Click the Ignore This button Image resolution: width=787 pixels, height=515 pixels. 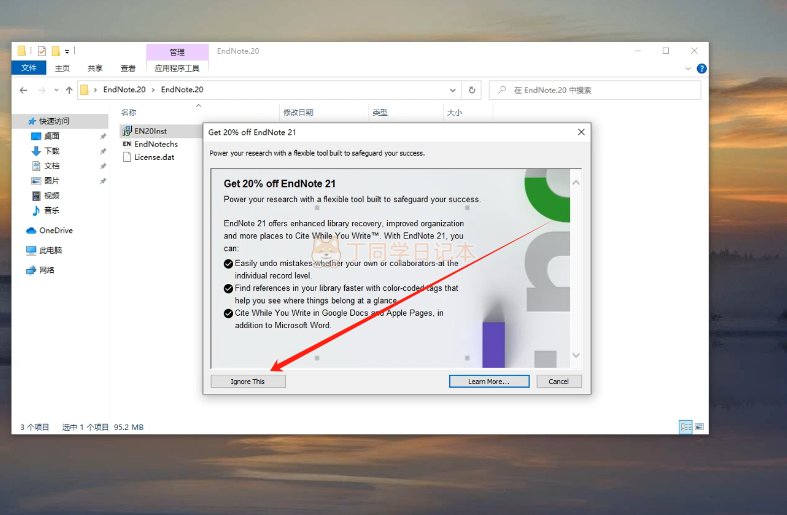(248, 381)
